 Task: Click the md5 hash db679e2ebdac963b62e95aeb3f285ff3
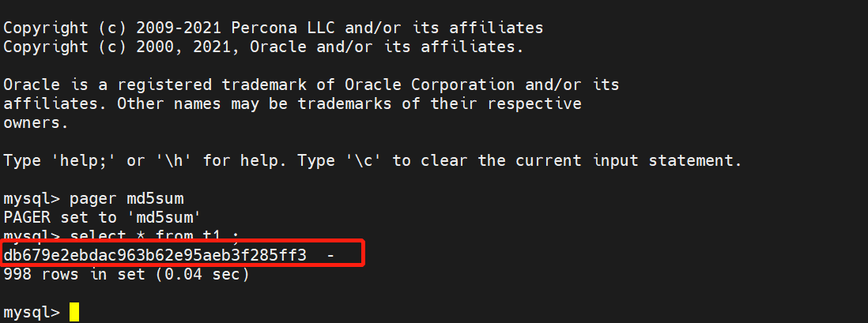[155, 256]
